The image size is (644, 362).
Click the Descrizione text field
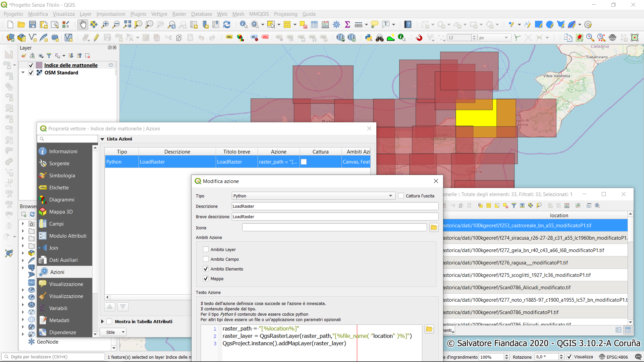click(x=335, y=206)
